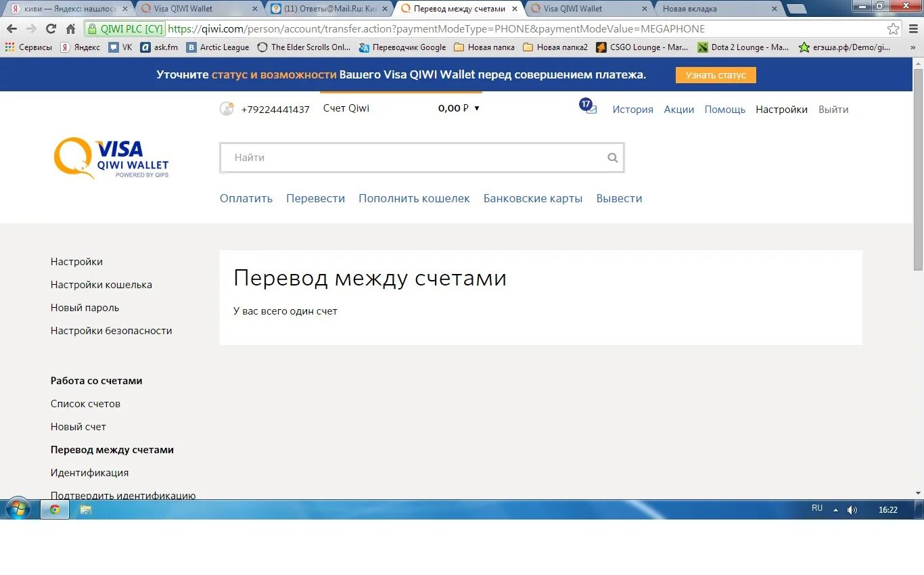Open the Arctic League bookmark
The image size is (924, 575).
[x=218, y=47]
